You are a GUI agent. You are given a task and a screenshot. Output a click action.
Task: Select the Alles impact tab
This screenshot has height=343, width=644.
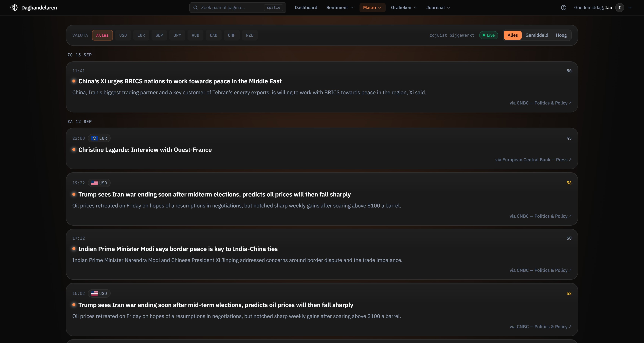[x=513, y=35]
